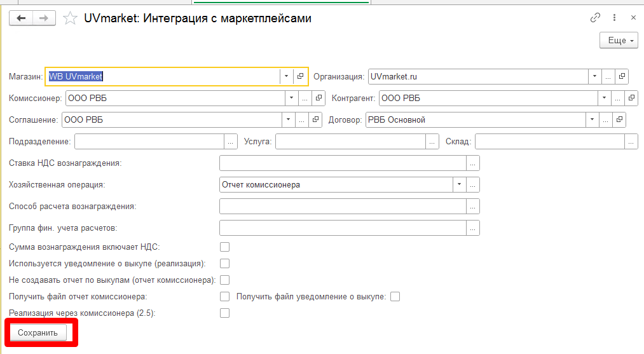
Task: Toggle Сумма вознаграждения включает НДС checkbox
Action: pyautogui.click(x=224, y=247)
